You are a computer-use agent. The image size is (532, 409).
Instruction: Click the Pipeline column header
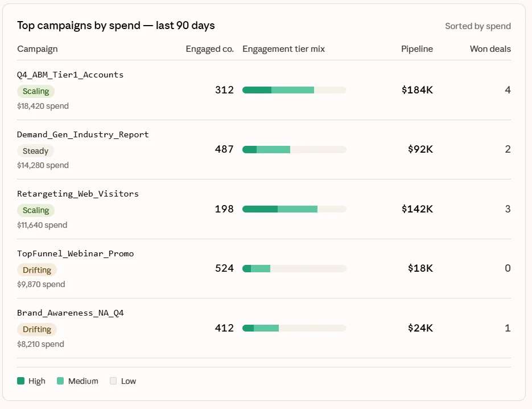417,49
